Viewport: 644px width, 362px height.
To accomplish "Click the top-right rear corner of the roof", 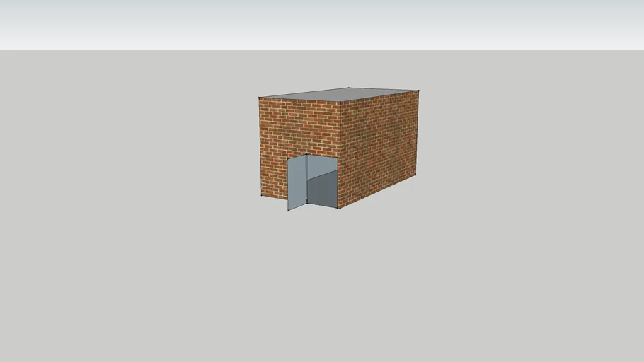I will [x=418, y=90].
